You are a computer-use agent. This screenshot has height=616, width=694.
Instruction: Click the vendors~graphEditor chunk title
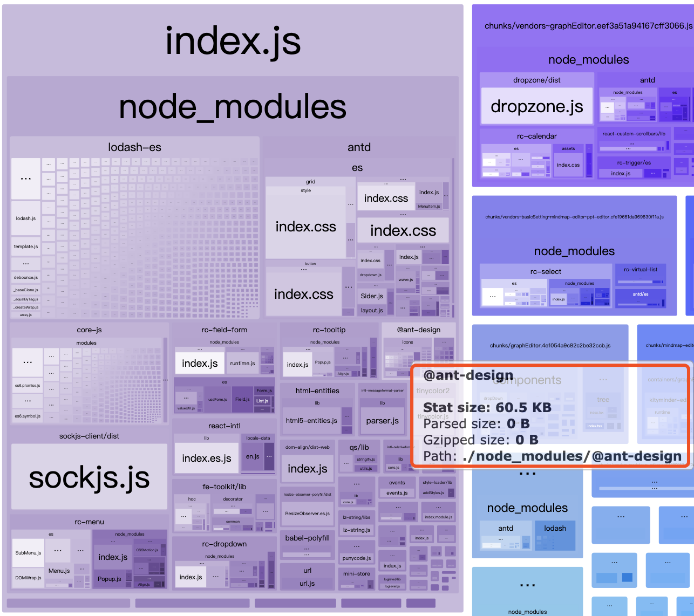point(588,25)
